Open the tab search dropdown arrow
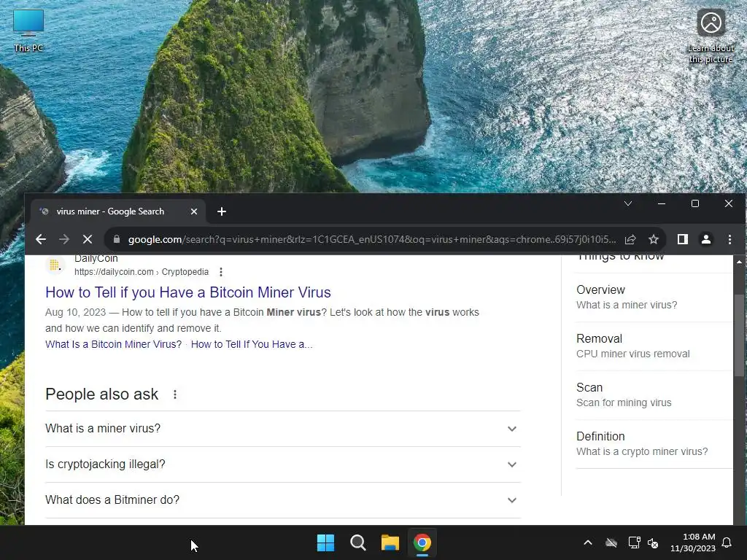The width and height of the screenshot is (747, 560). click(x=628, y=204)
